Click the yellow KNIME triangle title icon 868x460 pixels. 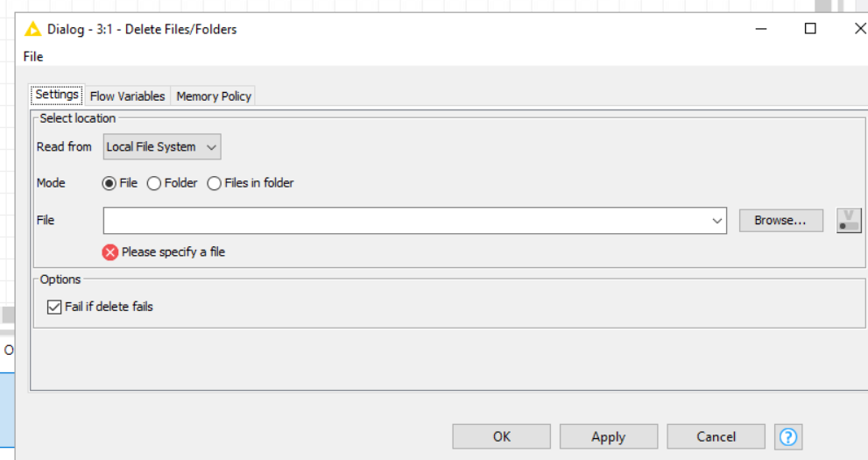coord(32,29)
